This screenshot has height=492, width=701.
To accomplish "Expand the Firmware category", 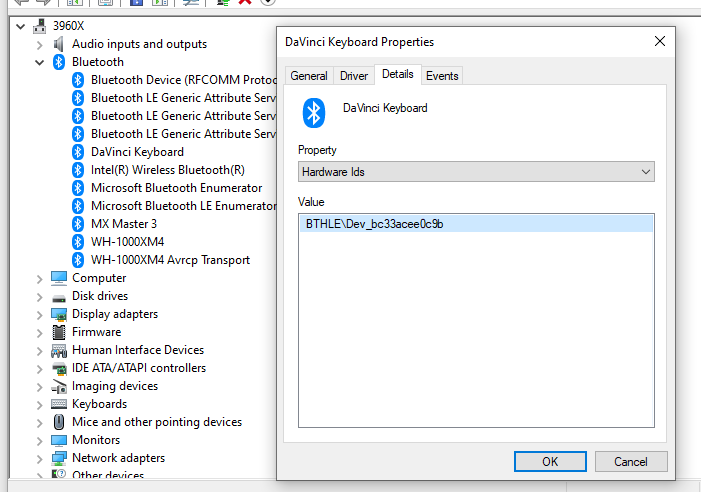I will pos(39,333).
